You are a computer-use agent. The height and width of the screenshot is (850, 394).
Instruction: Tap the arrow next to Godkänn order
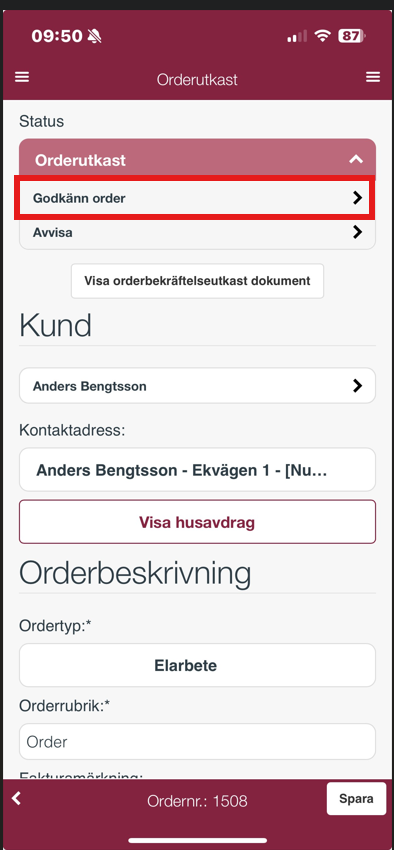(357, 198)
